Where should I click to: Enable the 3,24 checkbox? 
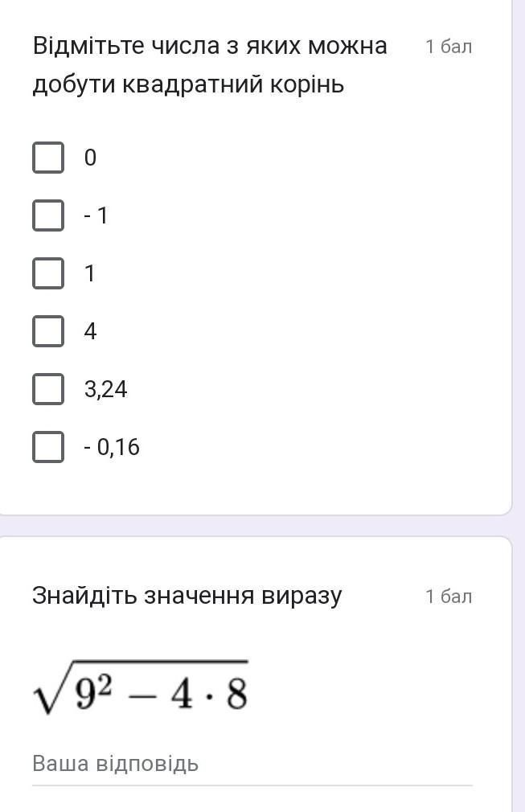48,389
